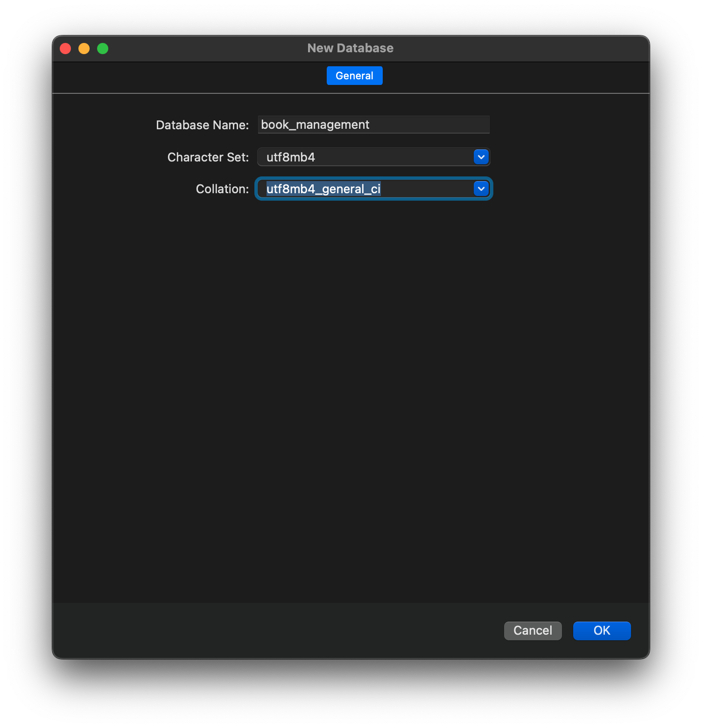
Task: Select the book_management text
Action: pyautogui.click(x=315, y=125)
